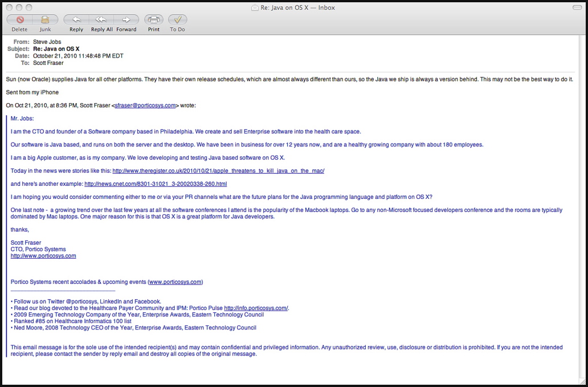Image resolution: width=588 pixels, height=387 pixels.
Task: Select subject text Re: Java on OS X
Action: pyautogui.click(x=56, y=49)
